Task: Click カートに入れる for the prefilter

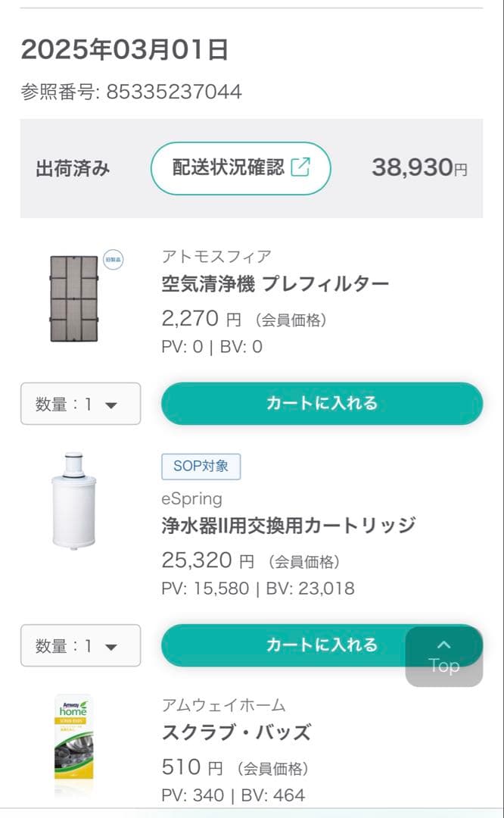Action: click(321, 404)
